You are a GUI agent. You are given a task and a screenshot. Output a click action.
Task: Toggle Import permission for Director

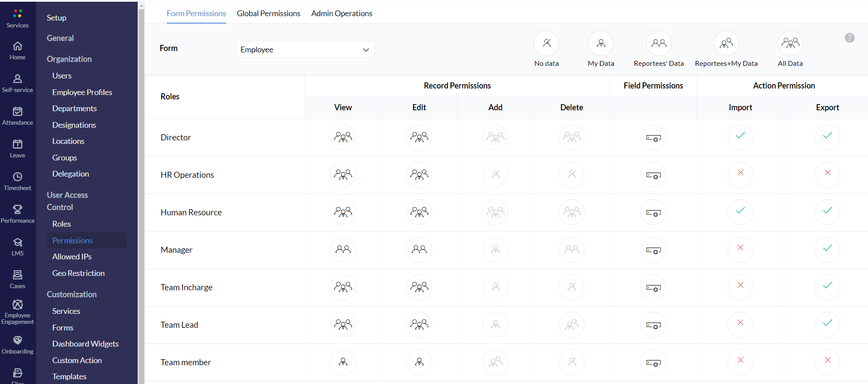[x=740, y=136]
